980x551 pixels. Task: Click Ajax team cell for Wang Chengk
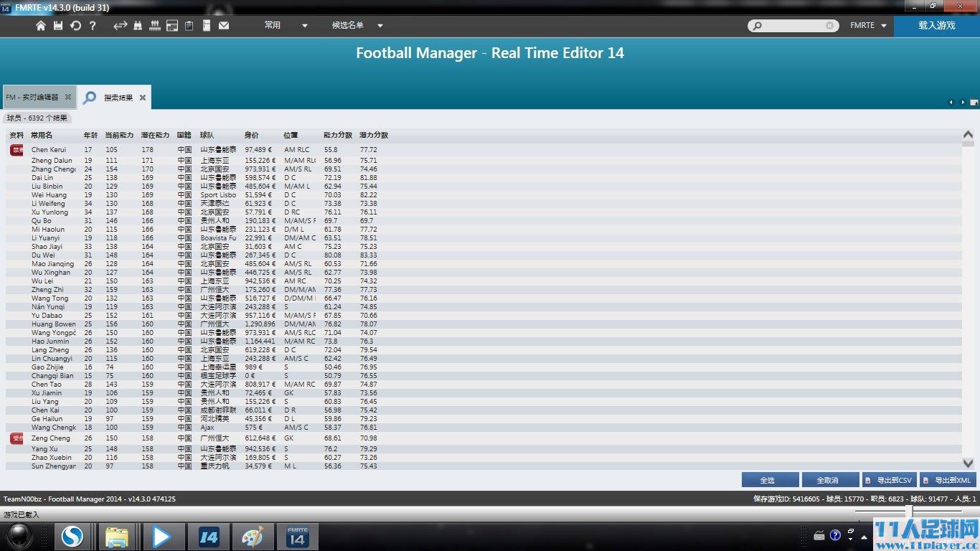(207, 428)
